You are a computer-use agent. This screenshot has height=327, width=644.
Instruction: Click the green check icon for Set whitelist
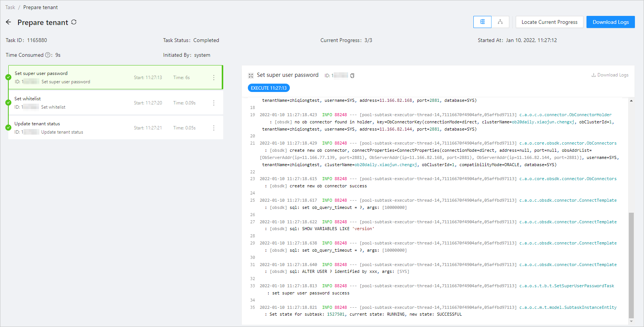point(8,103)
